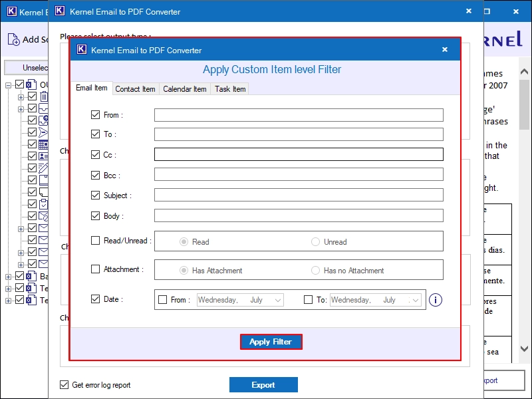The height and width of the screenshot is (399, 532).
Task: Click the date filter information icon
Action: tap(436, 300)
